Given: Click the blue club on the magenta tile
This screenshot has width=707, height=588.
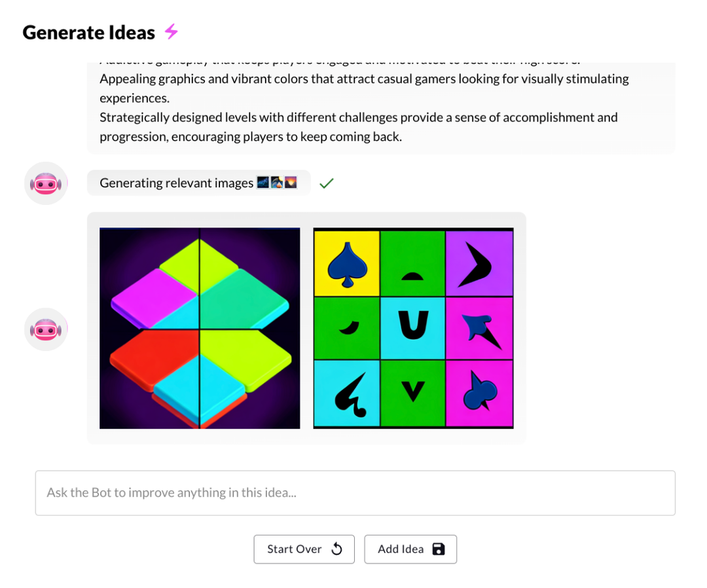Looking at the screenshot, I should coord(480,393).
